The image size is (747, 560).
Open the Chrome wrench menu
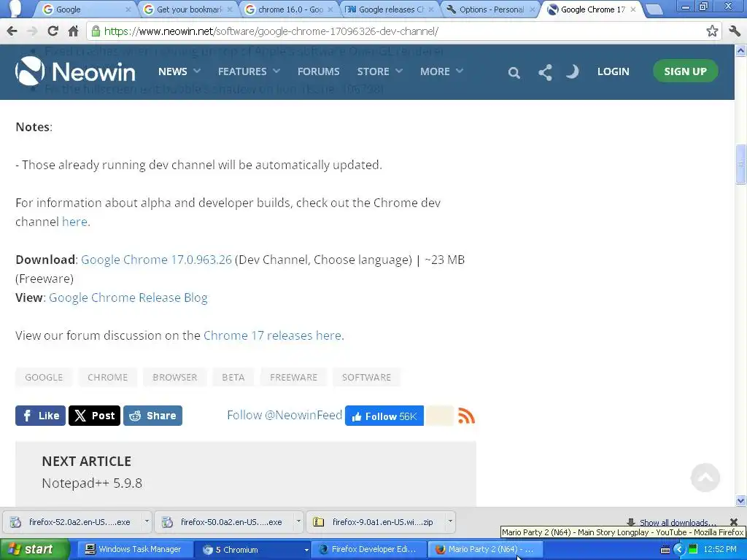coord(734,31)
